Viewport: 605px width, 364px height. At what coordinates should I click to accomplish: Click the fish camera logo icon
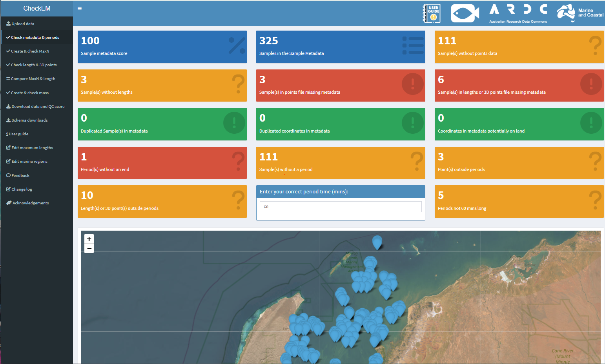coord(465,13)
